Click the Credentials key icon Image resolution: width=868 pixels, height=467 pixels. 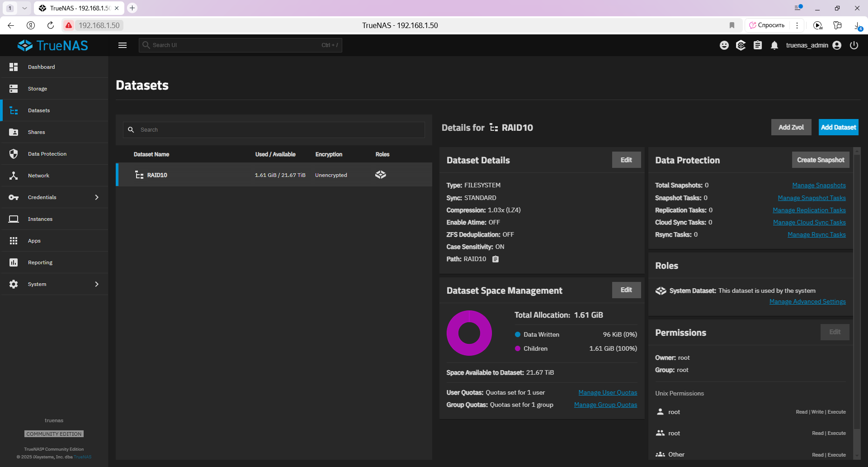click(x=14, y=197)
